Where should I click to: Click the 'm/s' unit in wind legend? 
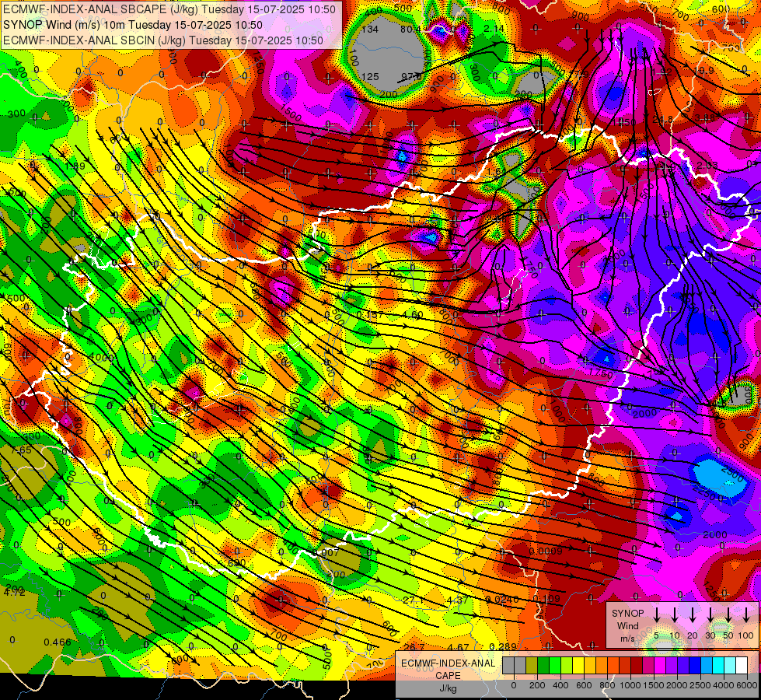pos(627,639)
